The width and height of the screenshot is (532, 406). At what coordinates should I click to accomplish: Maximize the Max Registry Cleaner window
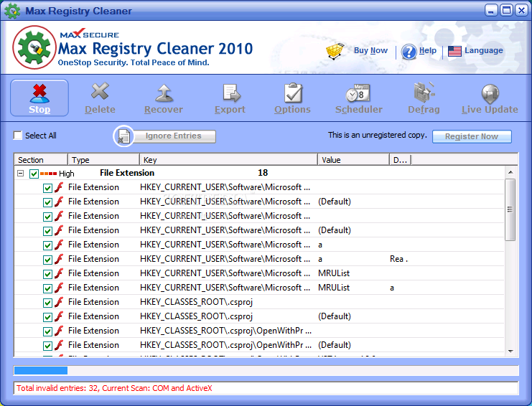[507, 11]
